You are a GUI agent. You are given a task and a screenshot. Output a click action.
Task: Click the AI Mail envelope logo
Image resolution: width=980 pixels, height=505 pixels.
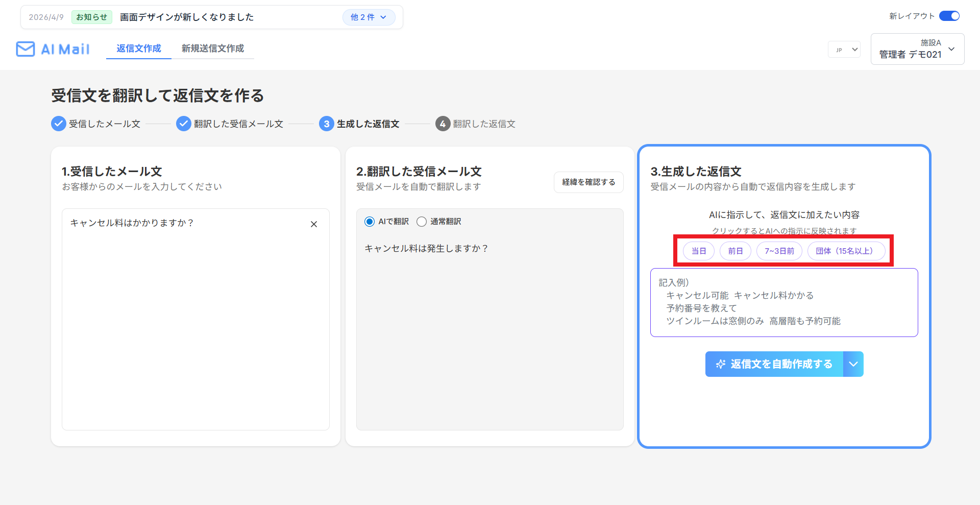pyautogui.click(x=26, y=49)
